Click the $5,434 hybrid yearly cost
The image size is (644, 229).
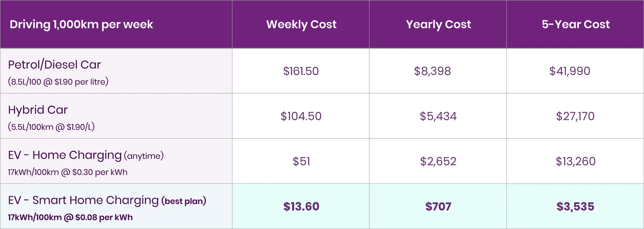pos(438,116)
